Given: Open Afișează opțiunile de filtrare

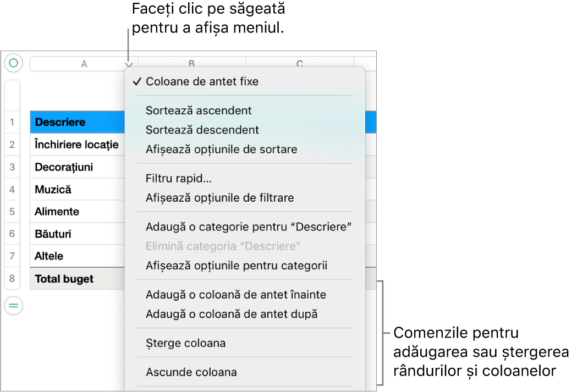Looking at the screenshot, I should tap(219, 198).
